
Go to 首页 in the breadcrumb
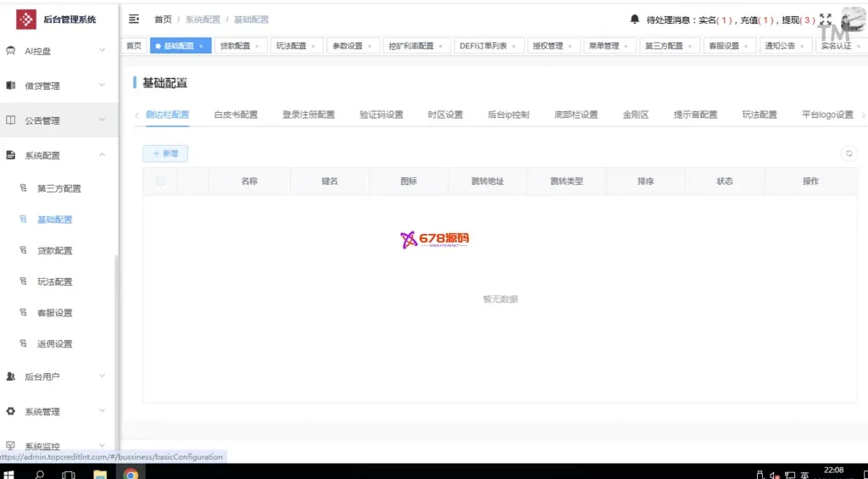click(x=163, y=19)
